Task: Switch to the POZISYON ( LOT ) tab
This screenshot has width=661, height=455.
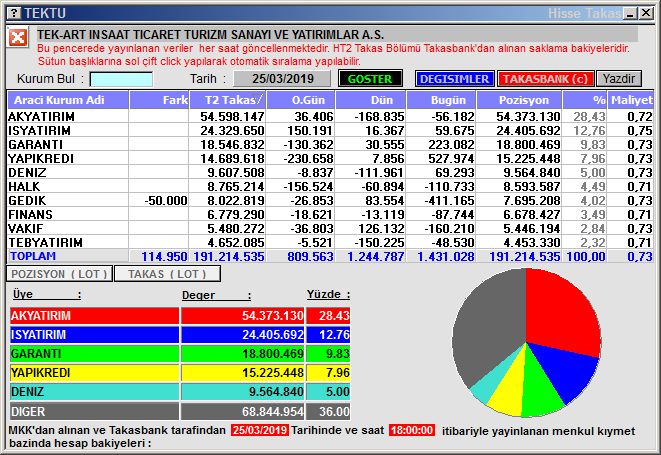Action: 58,273
